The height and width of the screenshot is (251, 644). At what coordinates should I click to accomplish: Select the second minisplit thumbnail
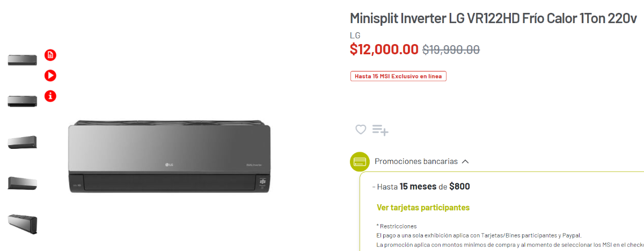pyautogui.click(x=23, y=101)
